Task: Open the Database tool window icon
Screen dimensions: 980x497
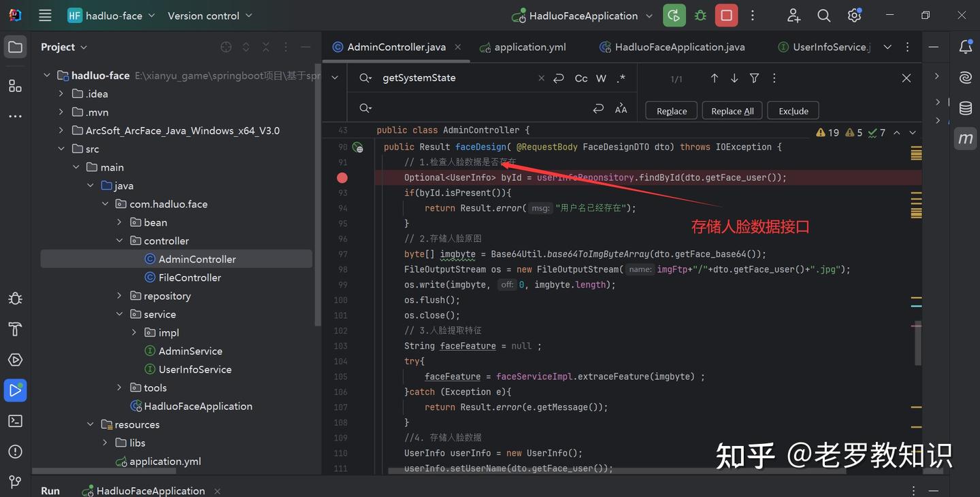Action: (x=965, y=107)
